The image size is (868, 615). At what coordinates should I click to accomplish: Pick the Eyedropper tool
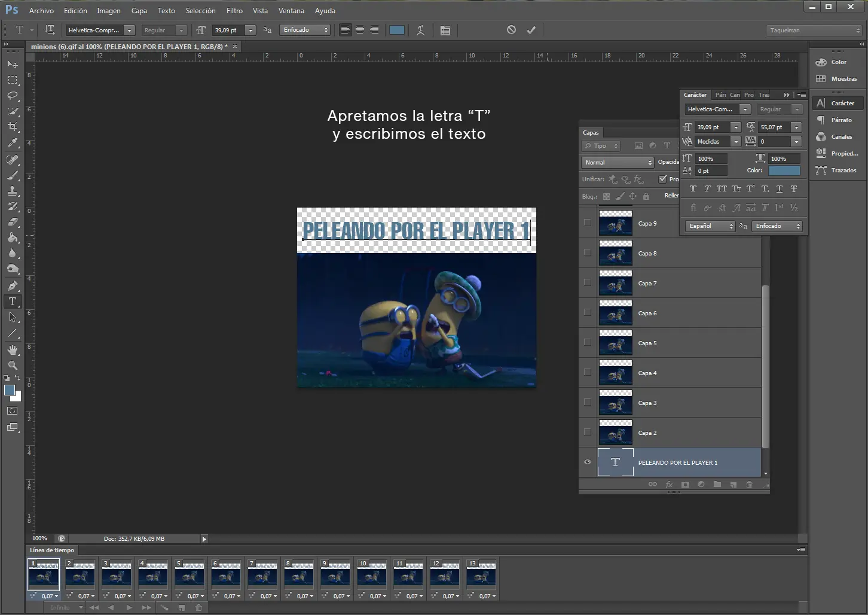(13, 143)
